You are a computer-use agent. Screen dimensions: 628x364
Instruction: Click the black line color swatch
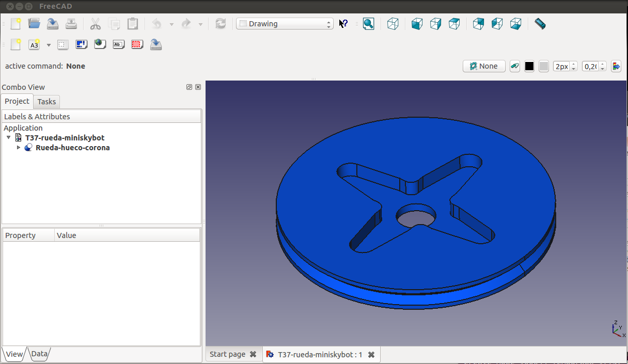pyautogui.click(x=529, y=66)
